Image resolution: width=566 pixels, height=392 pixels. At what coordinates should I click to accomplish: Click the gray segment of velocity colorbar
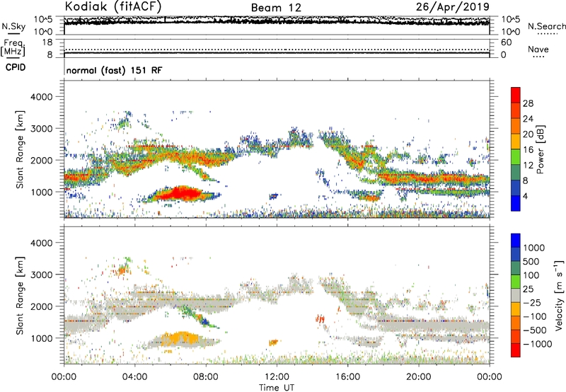(x=516, y=295)
